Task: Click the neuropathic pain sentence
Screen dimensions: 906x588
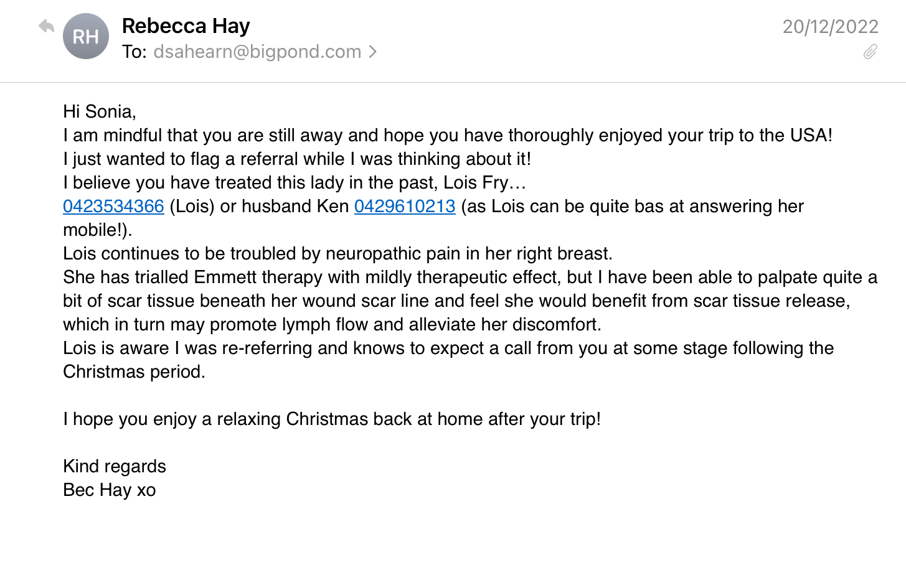Action: point(337,253)
